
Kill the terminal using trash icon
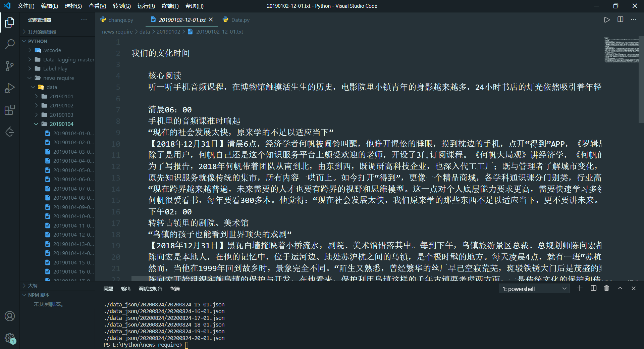coord(606,288)
